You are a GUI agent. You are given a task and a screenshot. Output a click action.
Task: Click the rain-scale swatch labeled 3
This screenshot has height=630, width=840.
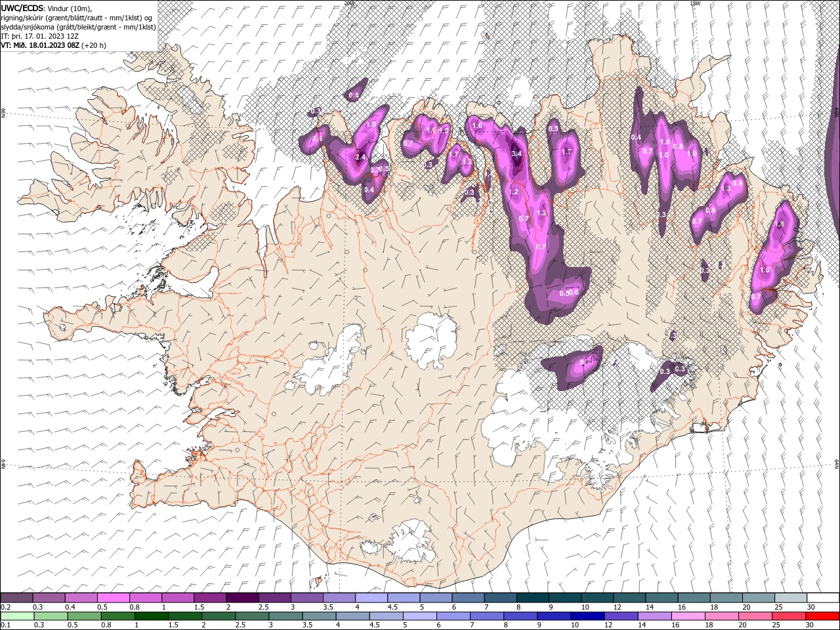pyautogui.click(x=285, y=616)
